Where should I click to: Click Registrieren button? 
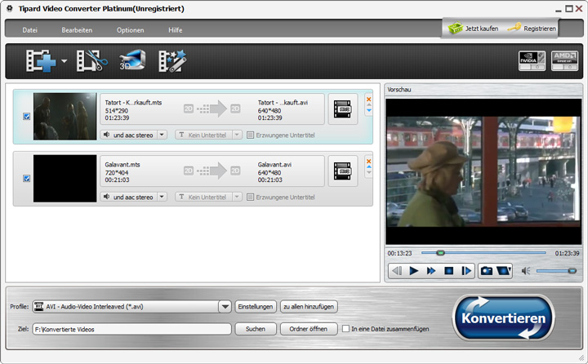(x=532, y=28)
